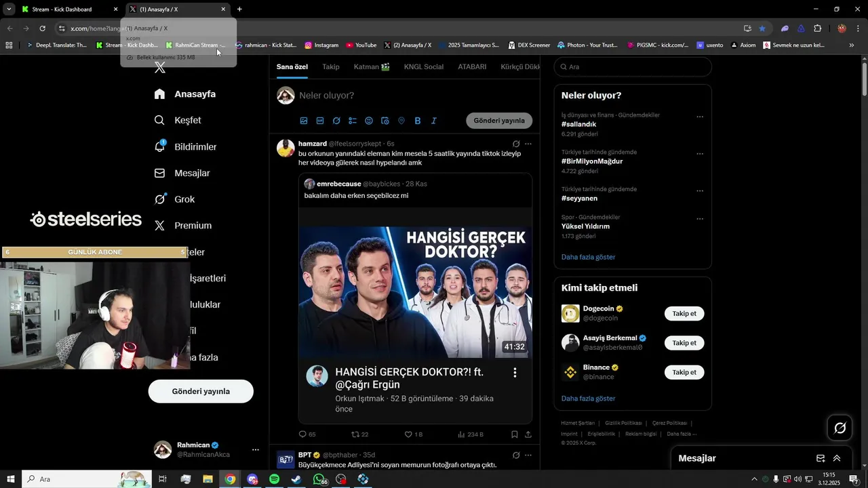This screenshot has height=488, width=868.
Task: Click the white Gönderi yayınla sidebar button
Action: [201, 391]
